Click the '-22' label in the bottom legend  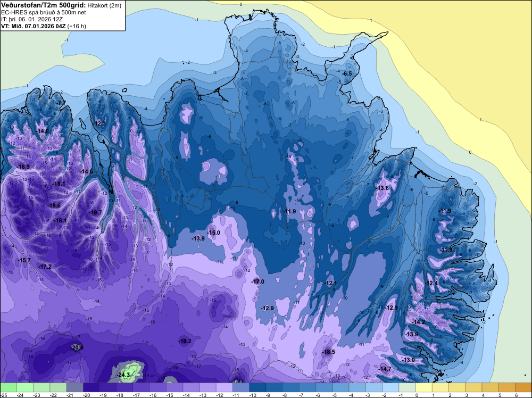pyautogui.click(x=53, y=395)
